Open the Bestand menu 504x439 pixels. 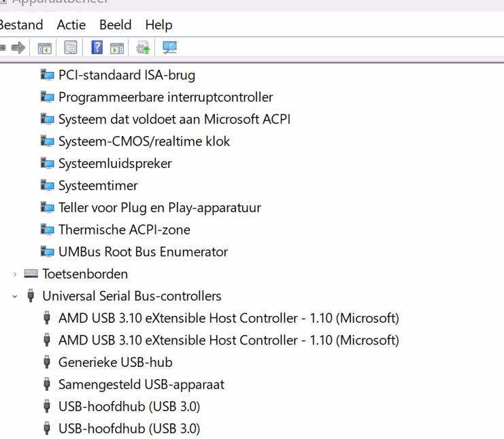point(20,25)
